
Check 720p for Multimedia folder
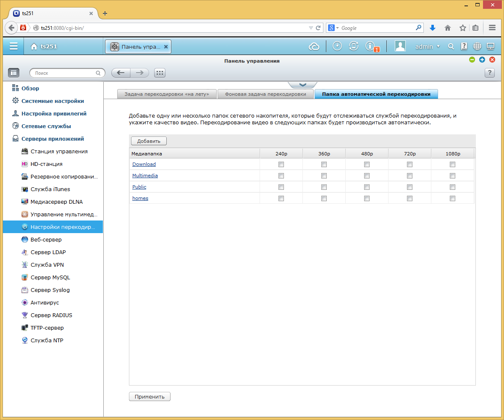click(x=409, y=176)
